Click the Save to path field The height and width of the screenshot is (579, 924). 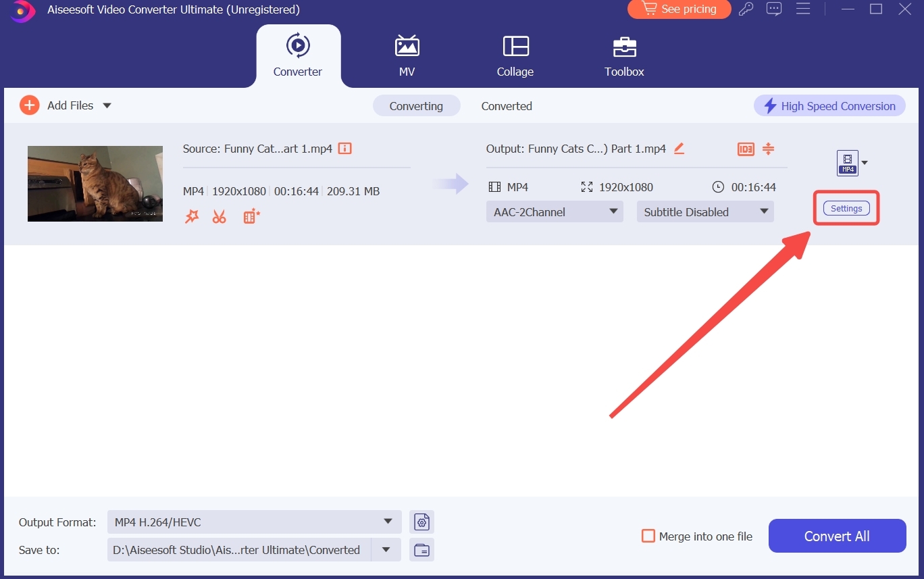(x=239, y=549)
